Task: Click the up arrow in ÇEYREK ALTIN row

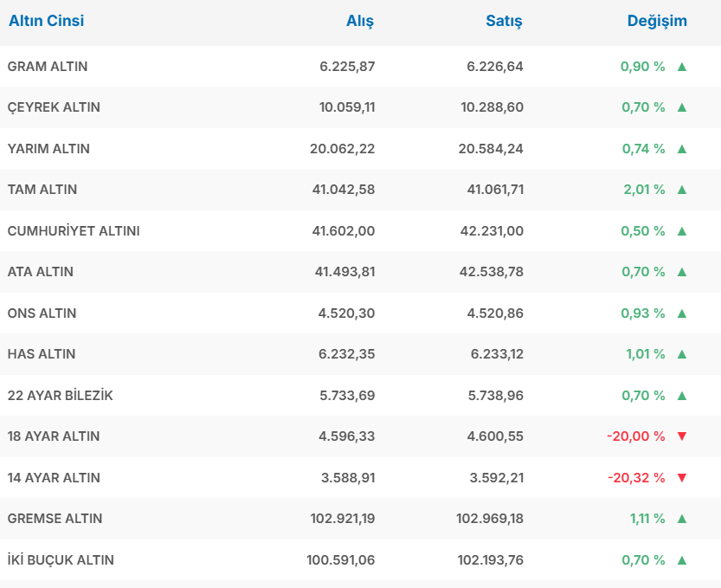Action: (x=681, y=107)
